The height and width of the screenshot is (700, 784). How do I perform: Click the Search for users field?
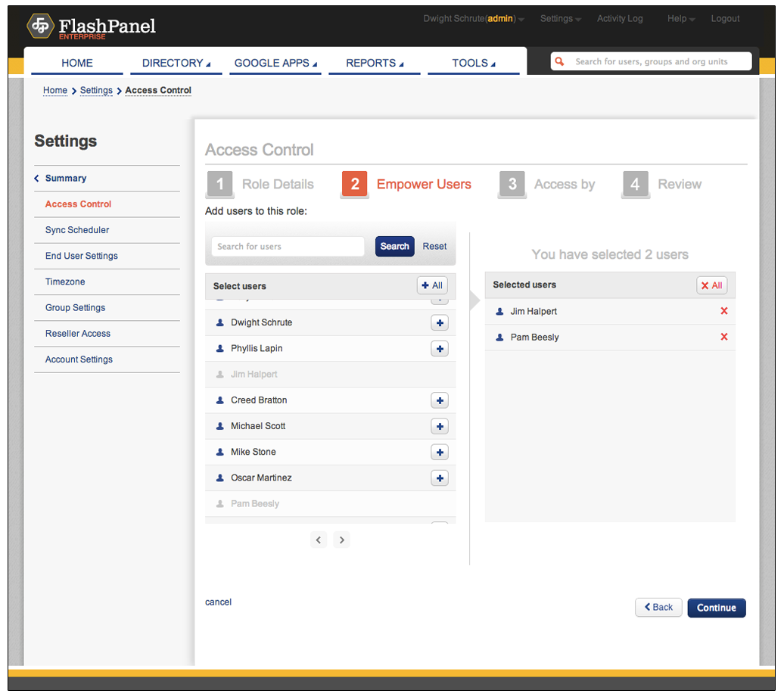(x=288, y=247)
